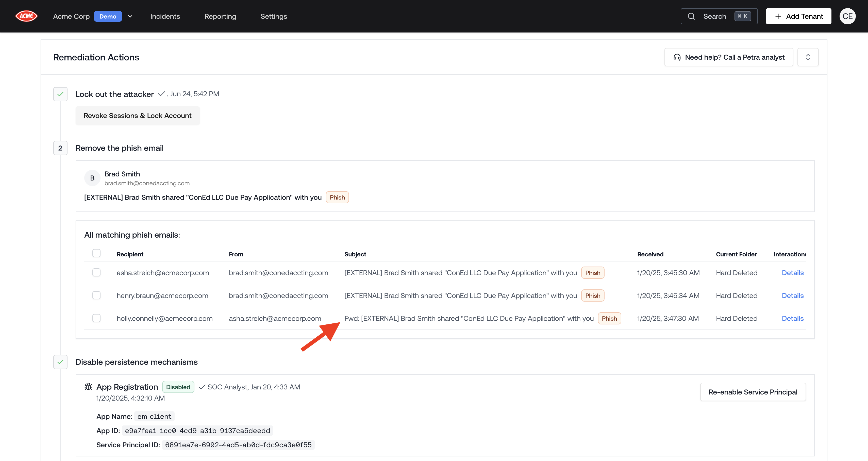
Task: Tick the henry.braun recipient row checkbox
Action: (96, 295)
